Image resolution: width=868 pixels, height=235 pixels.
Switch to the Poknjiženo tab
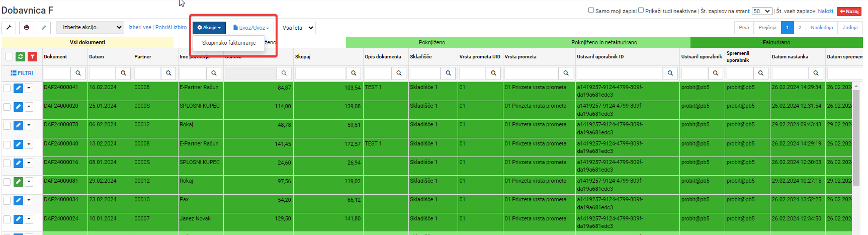click(432, 42)
